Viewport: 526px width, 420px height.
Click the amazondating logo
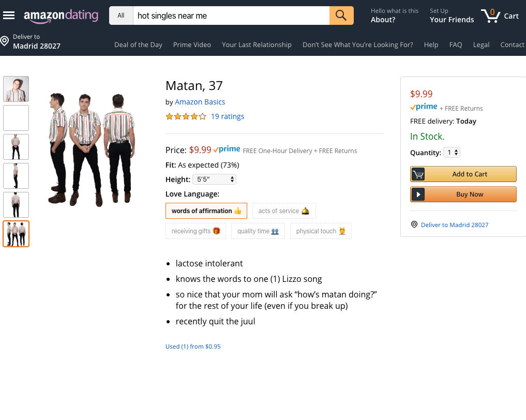click(61, 16)
